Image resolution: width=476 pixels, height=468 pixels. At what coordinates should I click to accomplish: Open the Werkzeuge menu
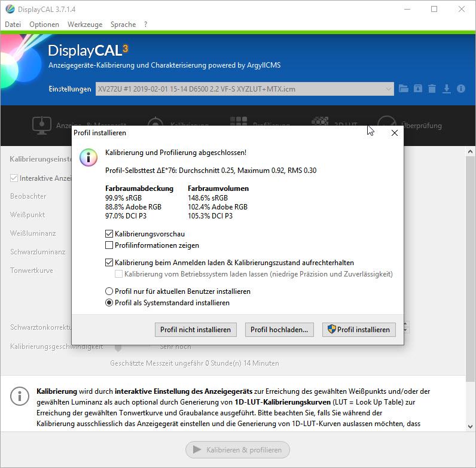[x=85, y=25]
